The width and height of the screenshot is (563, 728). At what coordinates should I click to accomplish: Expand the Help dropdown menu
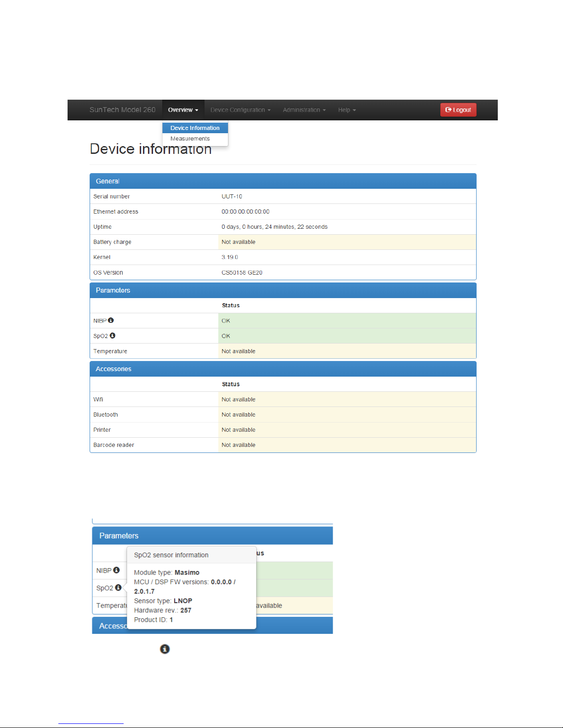point(347,110)
